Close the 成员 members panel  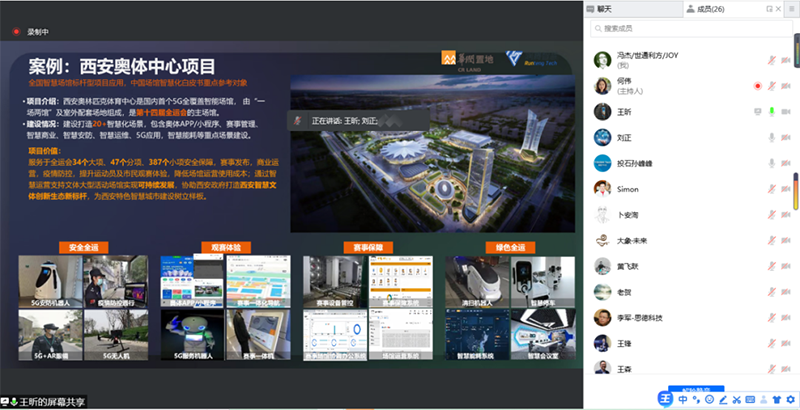778,9
